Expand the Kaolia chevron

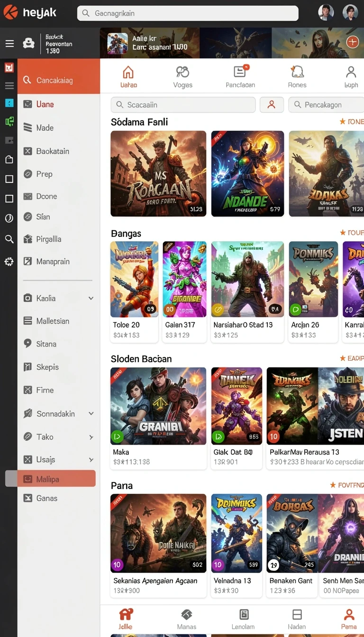pos(91,298)
